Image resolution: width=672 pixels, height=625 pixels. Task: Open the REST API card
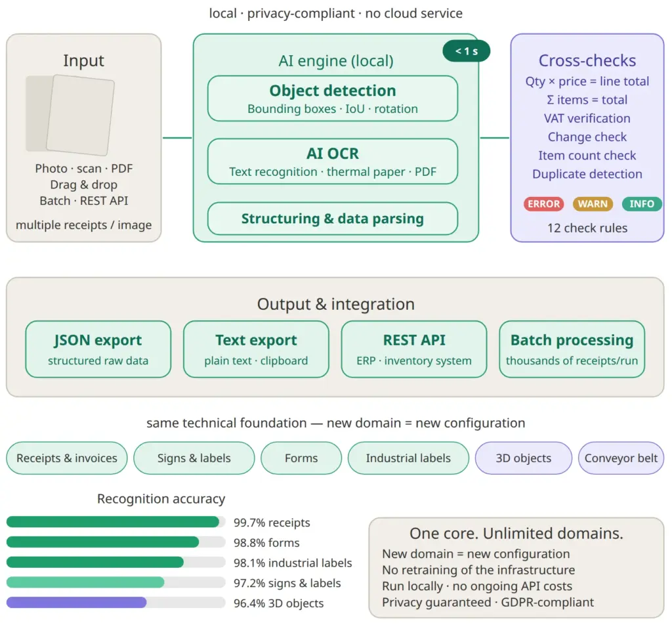pyautogui.click(x=414, y=349)
